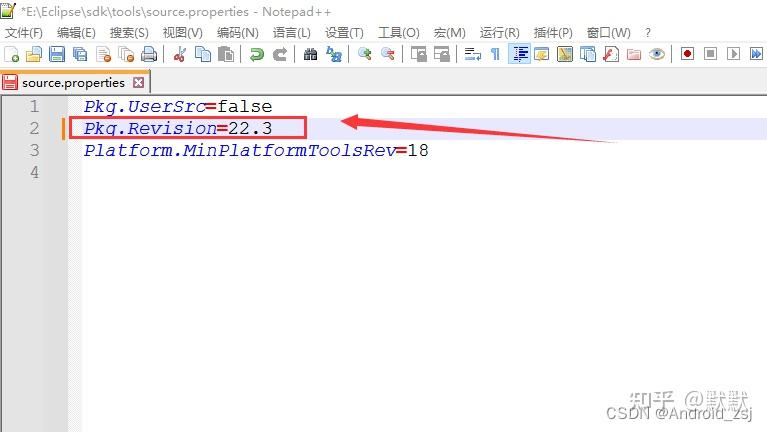Screen dimensions: 767x432
Task: Click the Zoom in magnifier icon
Action: 364,54
